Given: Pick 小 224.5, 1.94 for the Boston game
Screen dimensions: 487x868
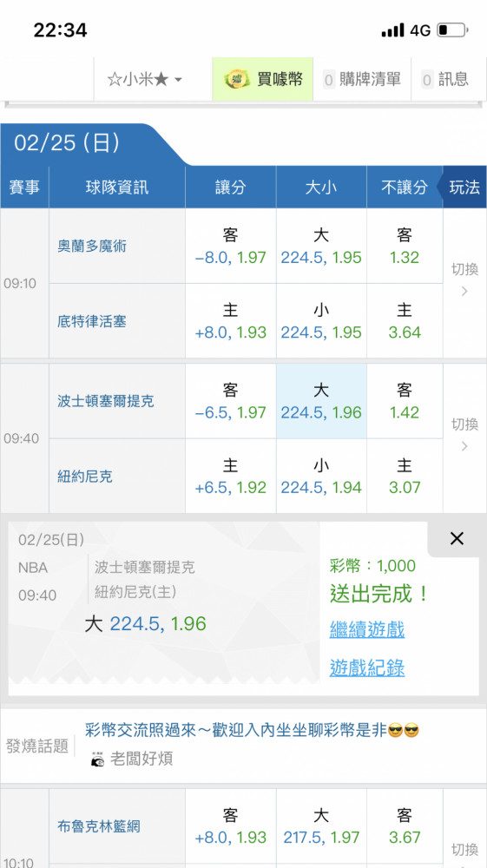Looking at the screenshot, I should 321,476.
